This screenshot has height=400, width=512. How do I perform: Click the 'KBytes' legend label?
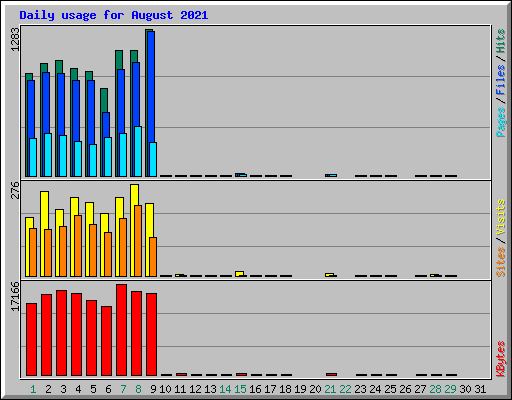point(501,359)
